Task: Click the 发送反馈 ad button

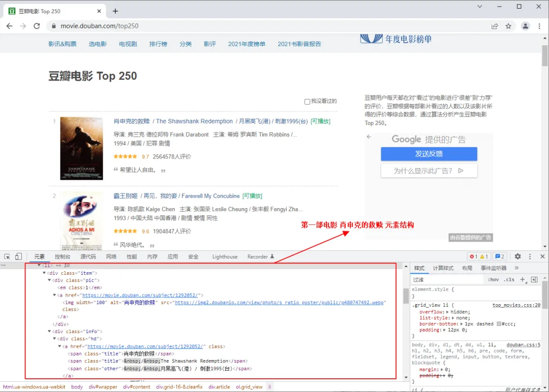Action: (429, 154)
